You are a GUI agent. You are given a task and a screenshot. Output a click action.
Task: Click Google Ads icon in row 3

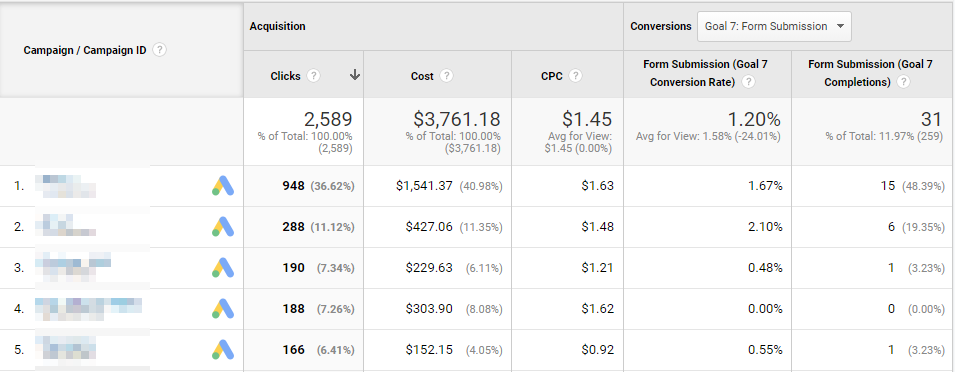tap(223, 267)
